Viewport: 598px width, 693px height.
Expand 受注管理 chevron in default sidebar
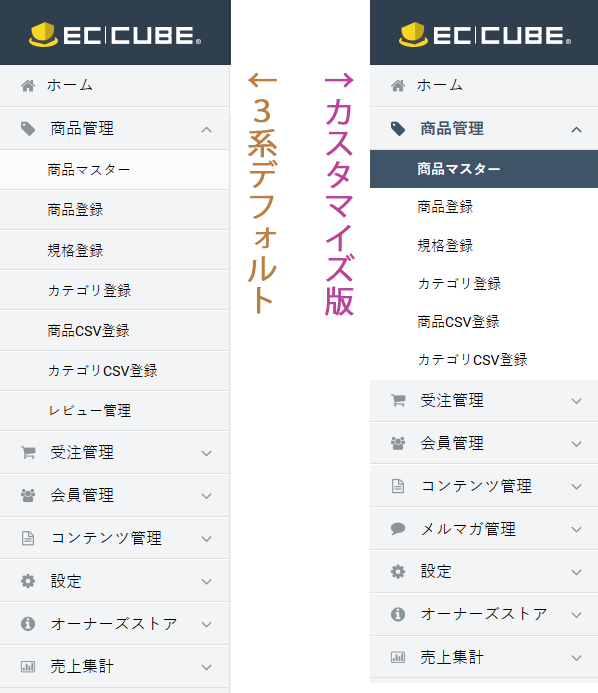coord(206,453)
